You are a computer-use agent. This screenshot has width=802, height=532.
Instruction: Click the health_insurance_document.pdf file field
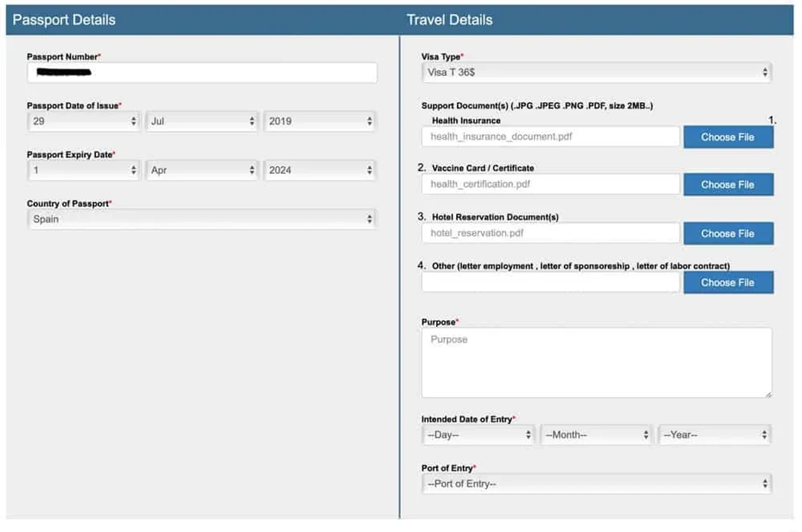pyautogui.click(x=551, y=137)
